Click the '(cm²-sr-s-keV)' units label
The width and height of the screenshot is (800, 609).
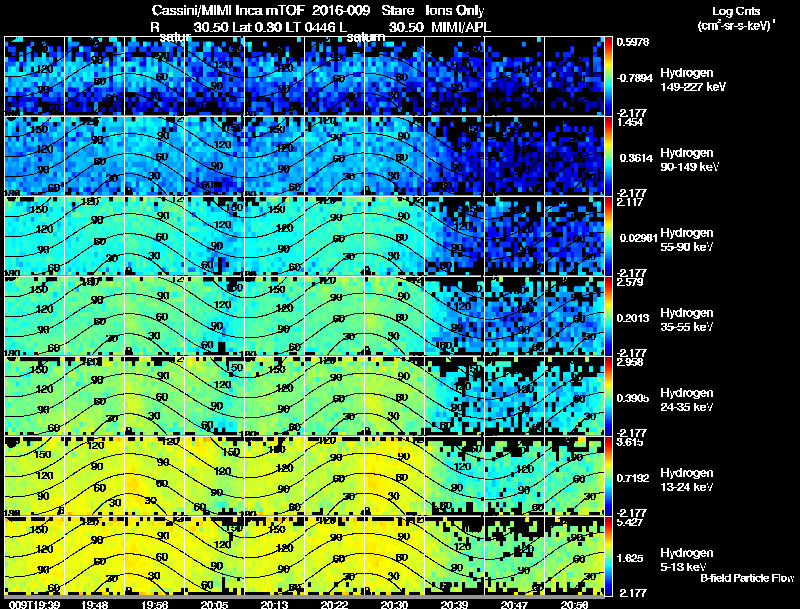pos(736,25)
